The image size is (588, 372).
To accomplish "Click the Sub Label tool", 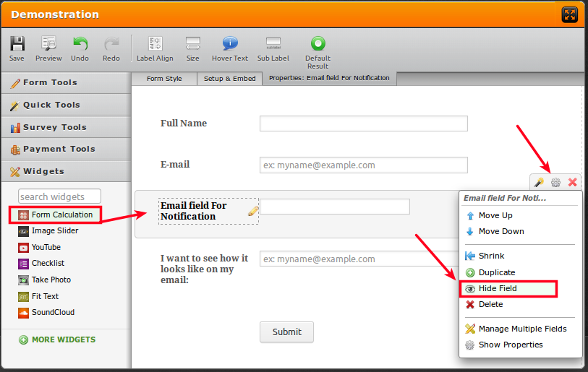I will [273, 44].
